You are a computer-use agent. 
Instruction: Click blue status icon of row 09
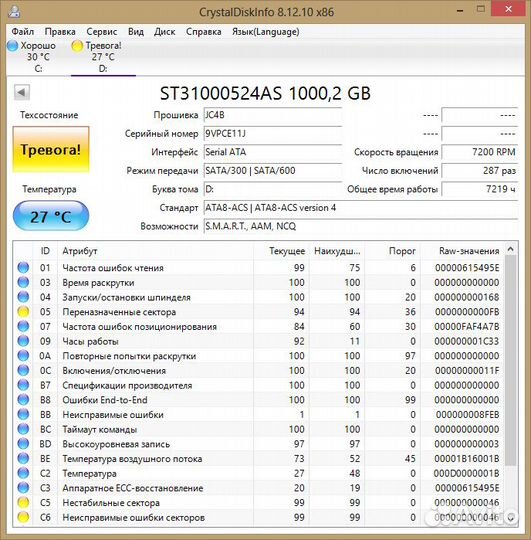point(23,341)
